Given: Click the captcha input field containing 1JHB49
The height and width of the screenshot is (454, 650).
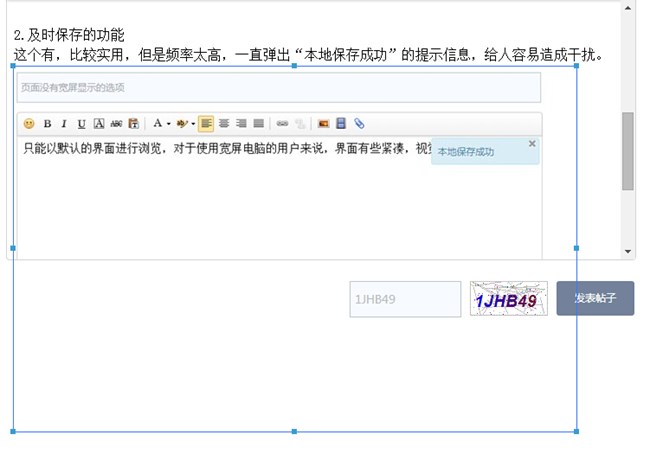Looking at the screenshot, I should 405,299.
